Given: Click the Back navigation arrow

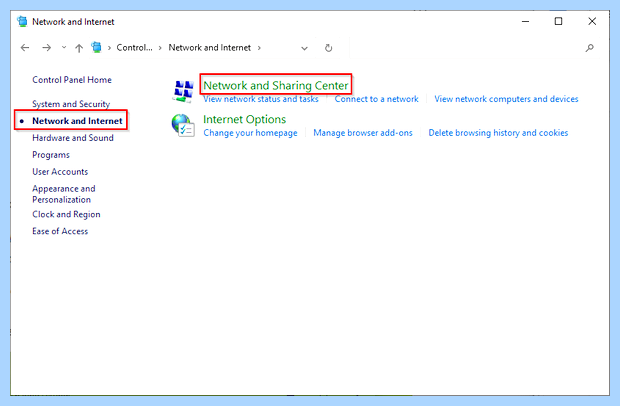Looking at the screenshot, I should click(x=25, y=48).
